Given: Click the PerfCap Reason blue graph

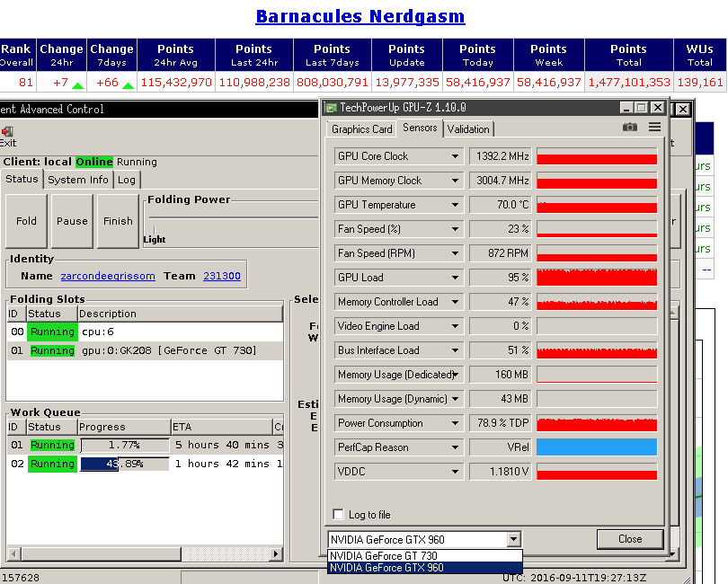Looking at the screenshot, I should point(597,447).
